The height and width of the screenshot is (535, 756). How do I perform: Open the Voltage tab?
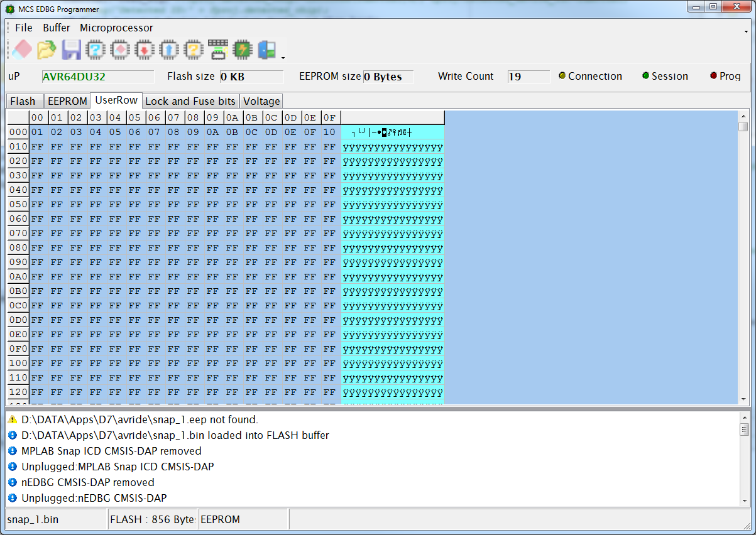pyautogui.click(x=261, y=101)
